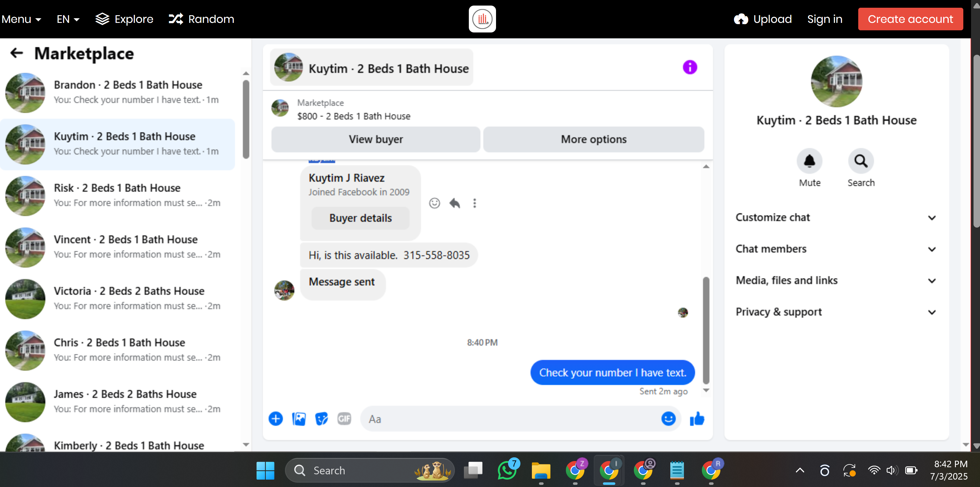980x487 pixels.
Task: Open the plus more-actions icon in composer
Action: pyautogui.click(x=275, y=419)
